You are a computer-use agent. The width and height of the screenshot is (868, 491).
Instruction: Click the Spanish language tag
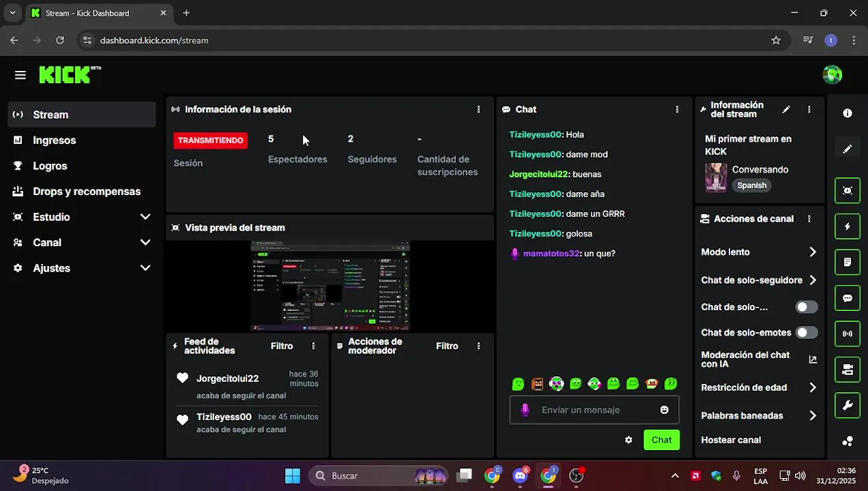point(751,185)
